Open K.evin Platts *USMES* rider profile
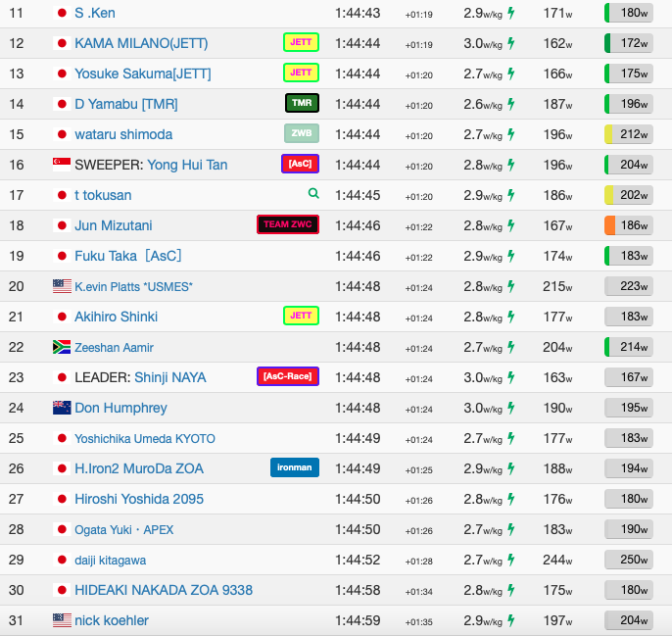The height and width of the screenshot is (636, 672). coord(133,286)
